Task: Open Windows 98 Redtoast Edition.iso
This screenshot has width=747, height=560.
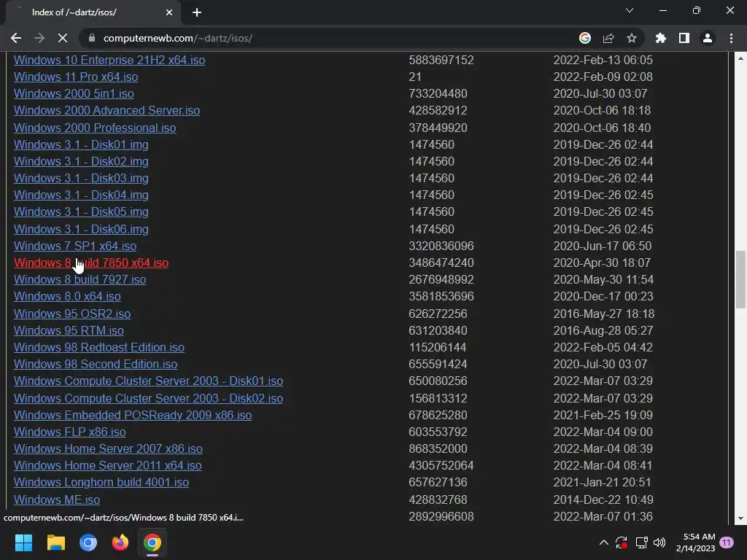Action: tap(99, 347)
